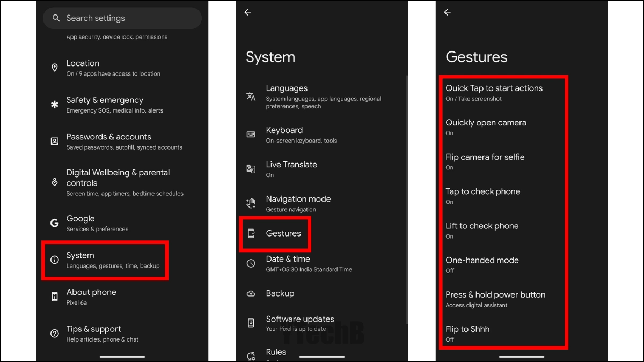Tap the Safety & emergency asterisk icon

[x=54, y=105]
